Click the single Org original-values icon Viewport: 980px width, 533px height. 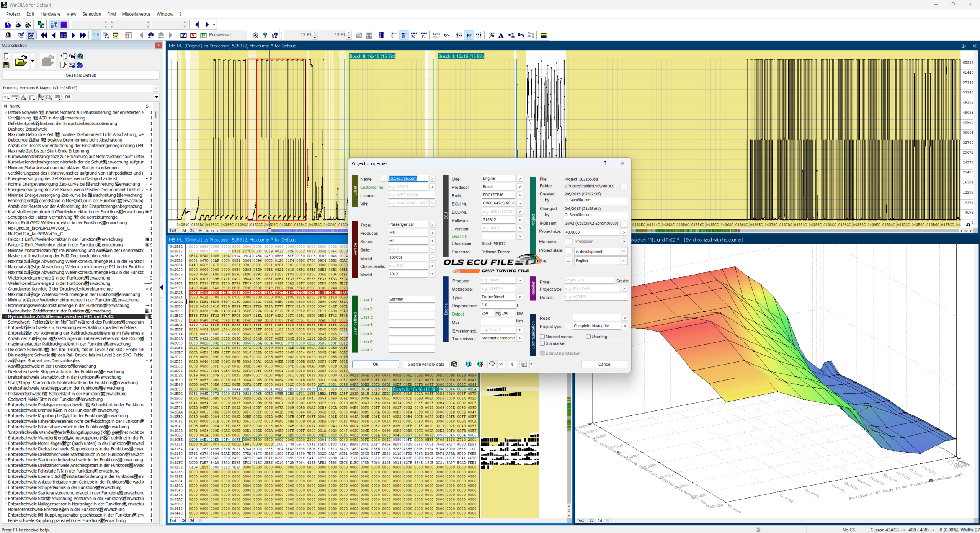pos(521,35)
